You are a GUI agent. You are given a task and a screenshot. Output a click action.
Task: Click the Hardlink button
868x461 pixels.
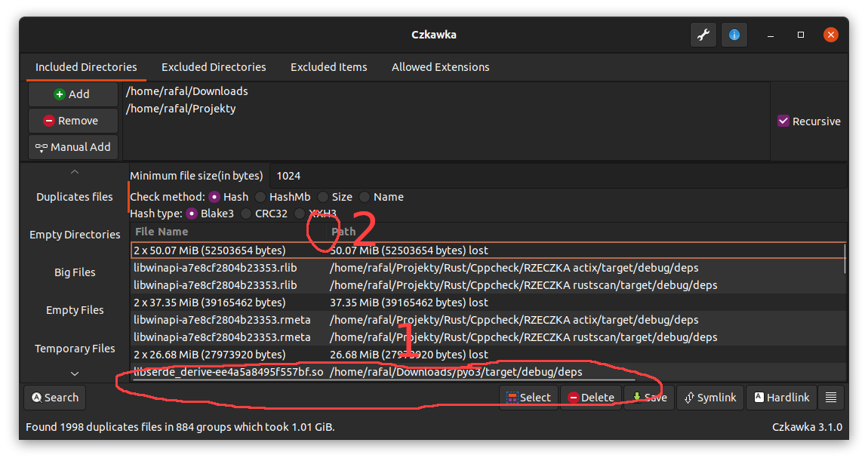click(782, 398)
